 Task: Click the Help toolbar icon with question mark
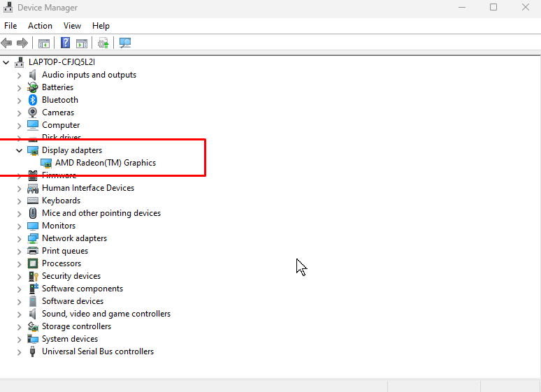tap(65, 43)
